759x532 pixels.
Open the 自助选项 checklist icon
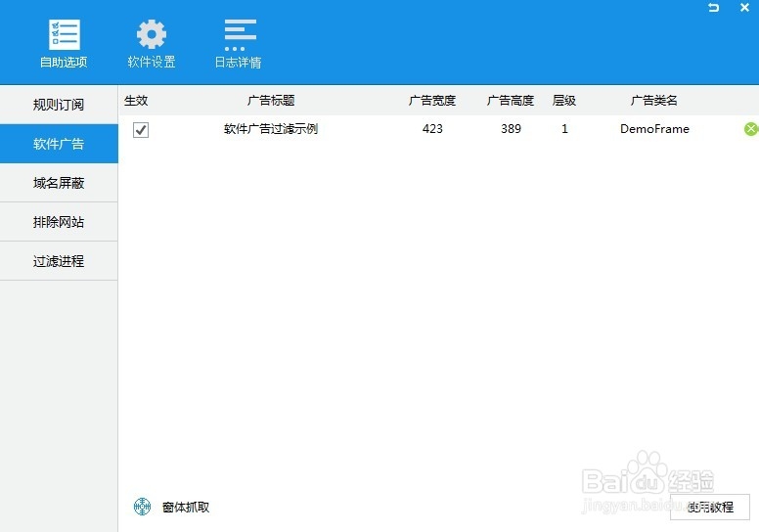pyautogui.click(x=64, y=35)
